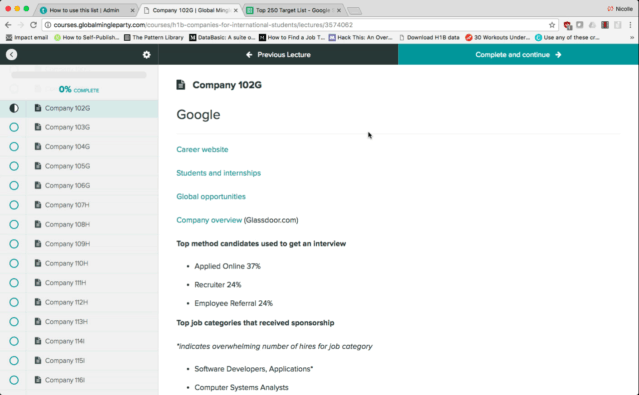Viewport: 639px width, 395px height.
Task: Click the collapse sidebar back arrow icon
Action: pyautogui.click(x=11, y=55)
